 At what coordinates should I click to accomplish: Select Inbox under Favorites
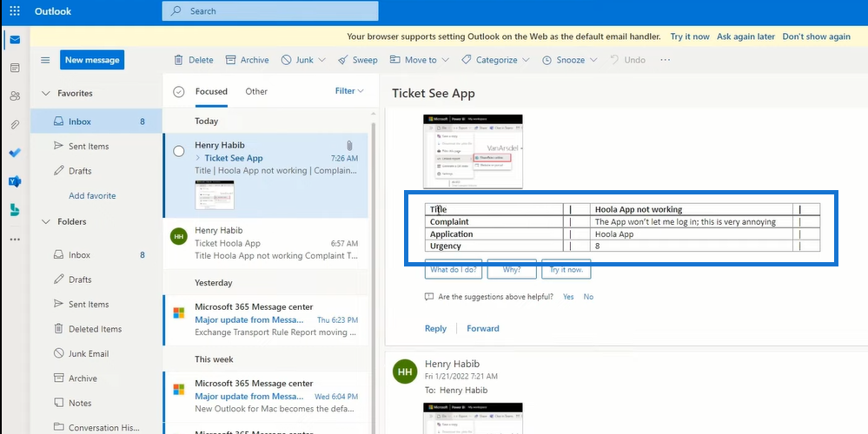click(96, 121)
